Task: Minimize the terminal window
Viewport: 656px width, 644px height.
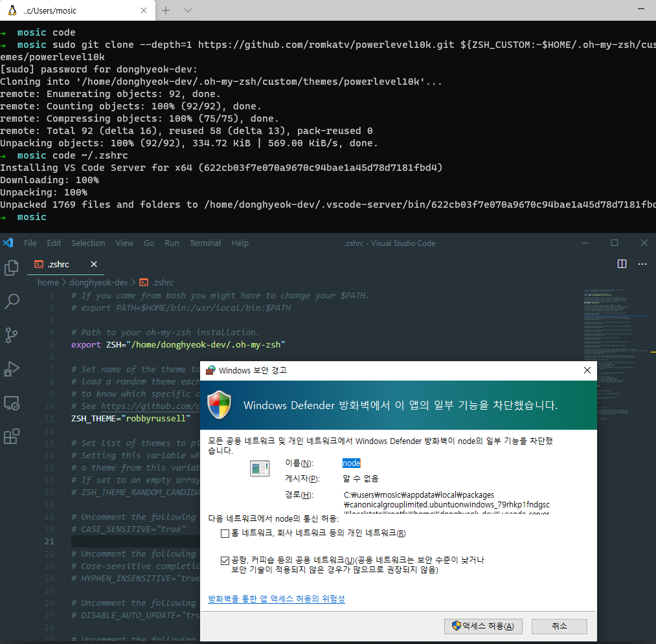Action: (641, 8)
